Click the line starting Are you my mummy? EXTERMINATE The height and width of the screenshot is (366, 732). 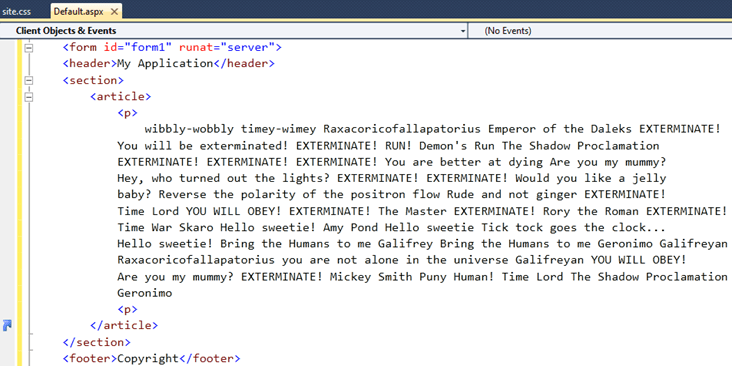(x=422, y=277)
